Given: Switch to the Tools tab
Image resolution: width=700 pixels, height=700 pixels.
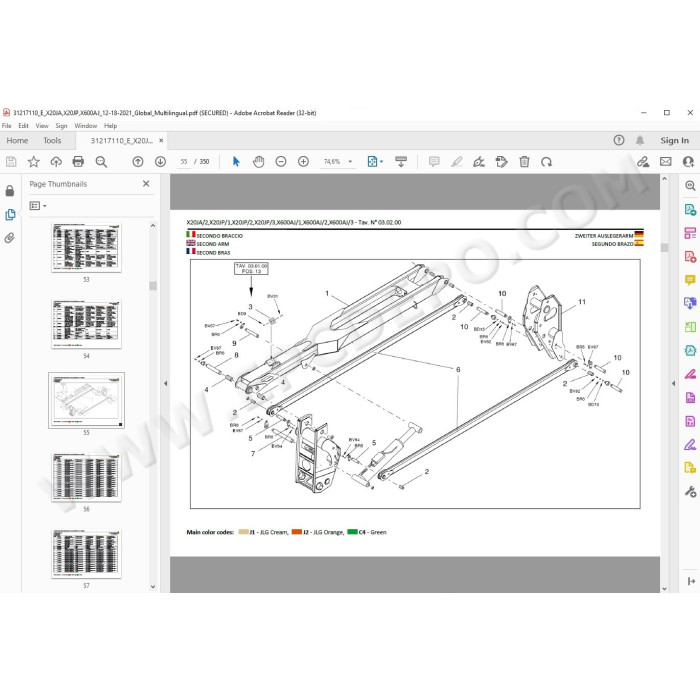Looking at the screenshot, I should click(x=52, y=141).
